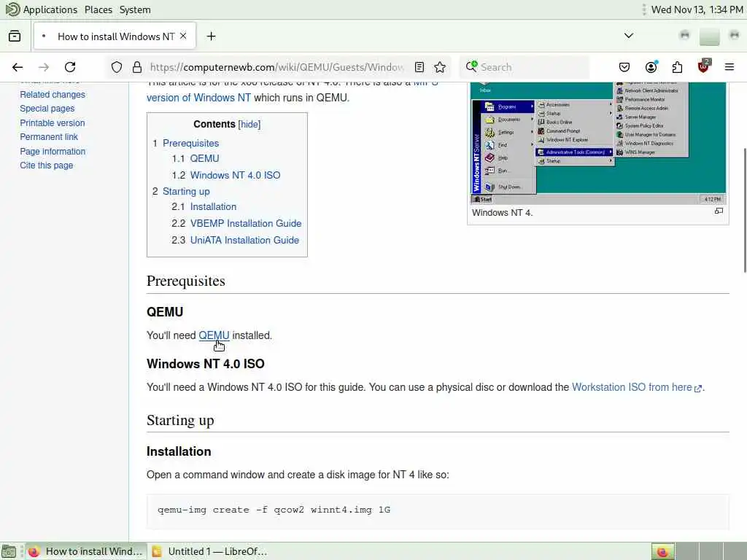The image size is (747, 560).
Task: Open a new browser tab
Action: click(x=211, y=36)
